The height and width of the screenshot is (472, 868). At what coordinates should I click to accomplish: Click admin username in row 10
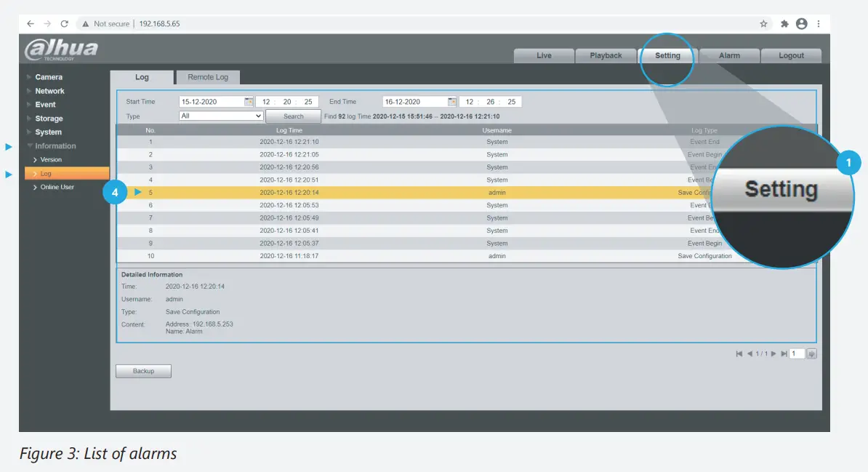coord(497,257)
